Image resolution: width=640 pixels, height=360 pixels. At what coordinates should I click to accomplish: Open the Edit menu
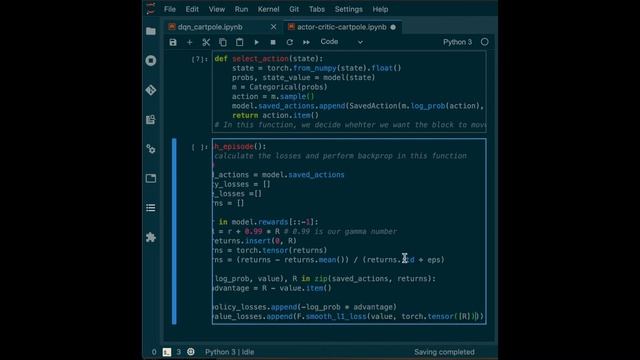[192, 9]
